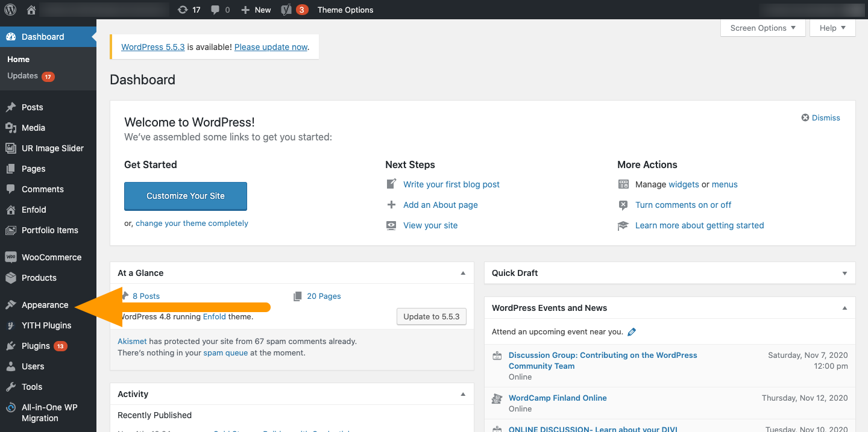Click the Dashboard gauge icon in sidebar

click(x=11, y=37)
